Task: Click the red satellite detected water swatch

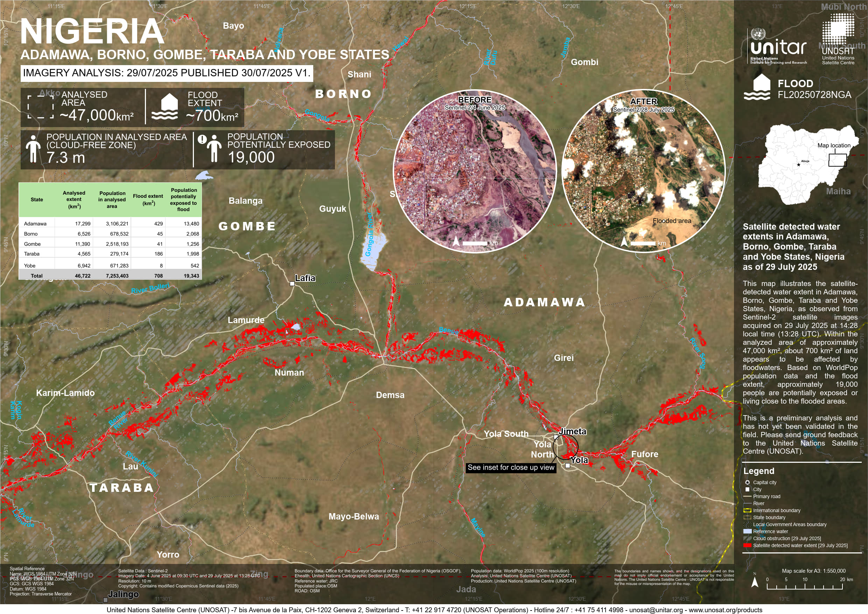Action: (747, 546)
